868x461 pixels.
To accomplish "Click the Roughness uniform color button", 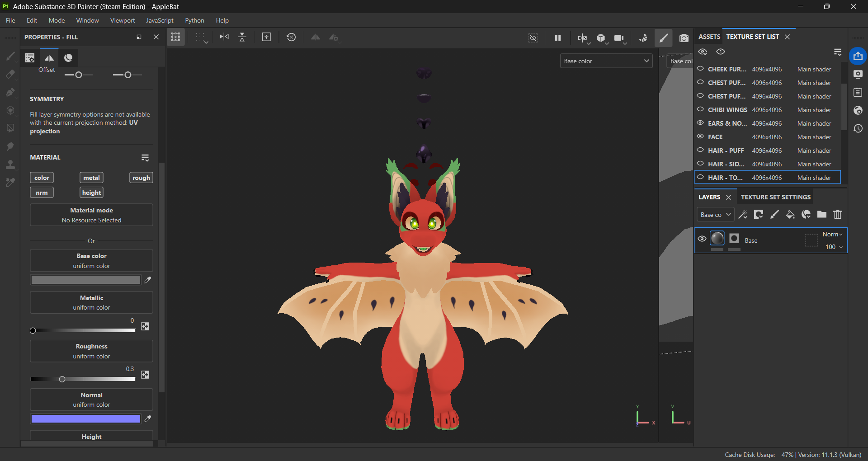I will point(91,351).
